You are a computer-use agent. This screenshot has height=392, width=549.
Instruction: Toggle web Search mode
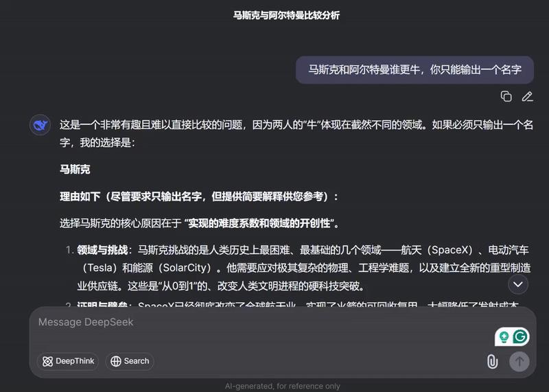point(129,361)
